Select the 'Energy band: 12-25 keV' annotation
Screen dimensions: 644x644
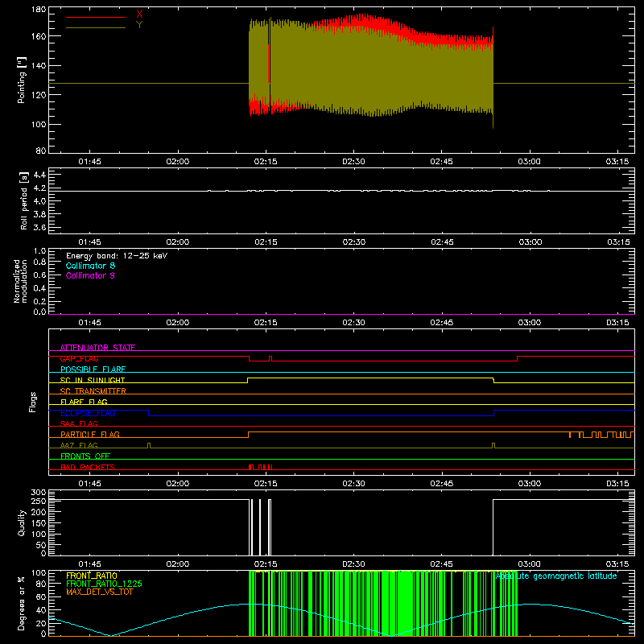[117, 256]
